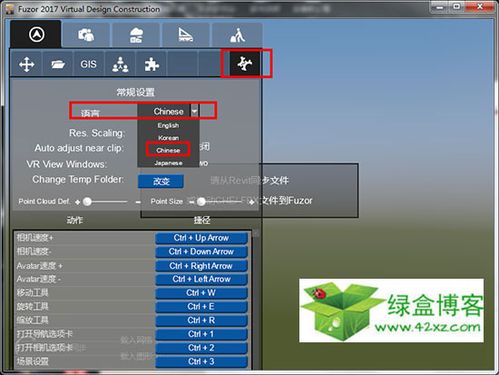Viewport: 499px width, 375px height.
Task: Click plus beside Point Cloud Def. slider
Action: pos(78,202)
